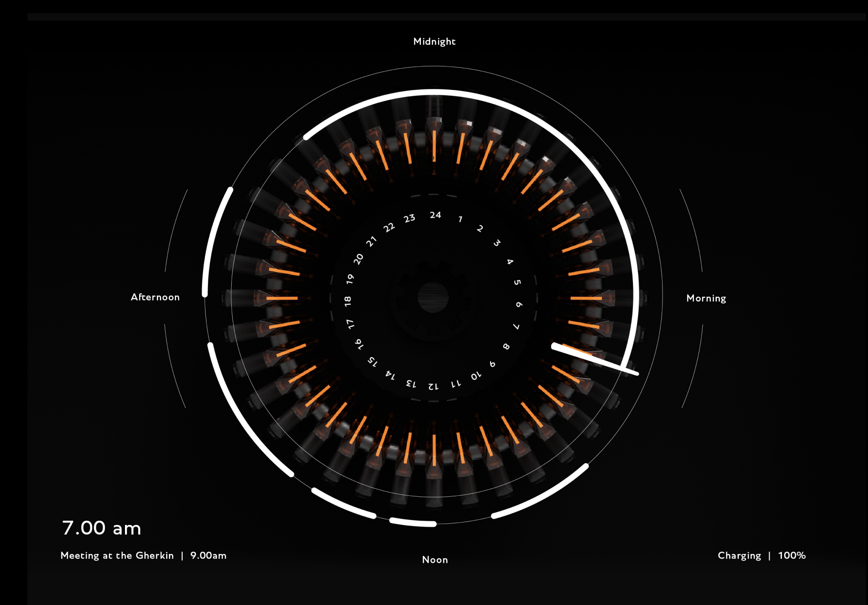Click hour 24 on the dial
Image resolution: width=868 pixels, height=605 pixels.
click(435, 215)
